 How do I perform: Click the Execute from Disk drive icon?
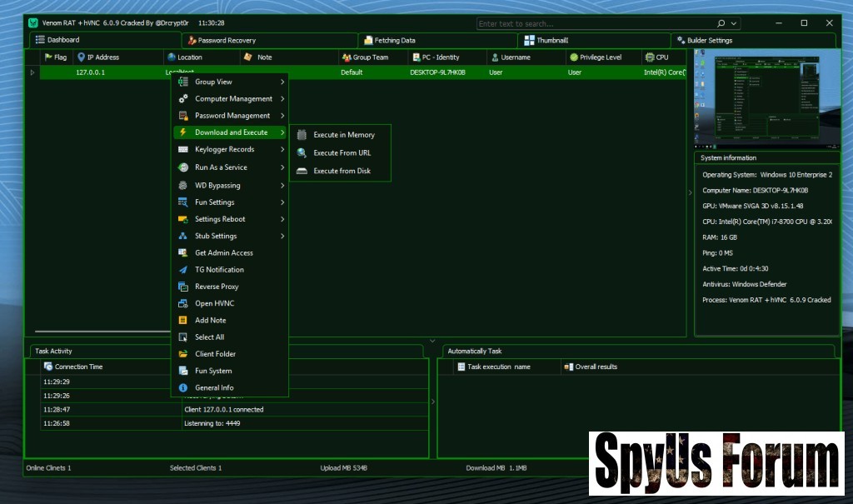(302, 171)
